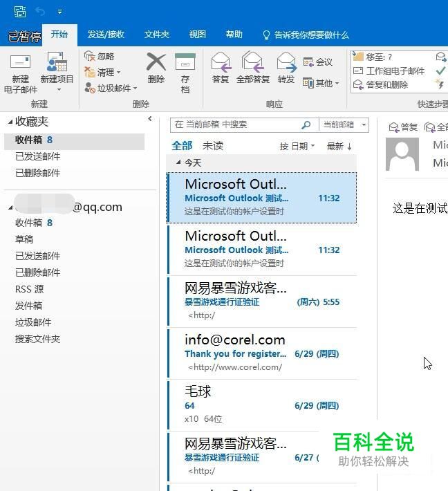Open the 新建项目 dropdown arrow

[59, 90]
